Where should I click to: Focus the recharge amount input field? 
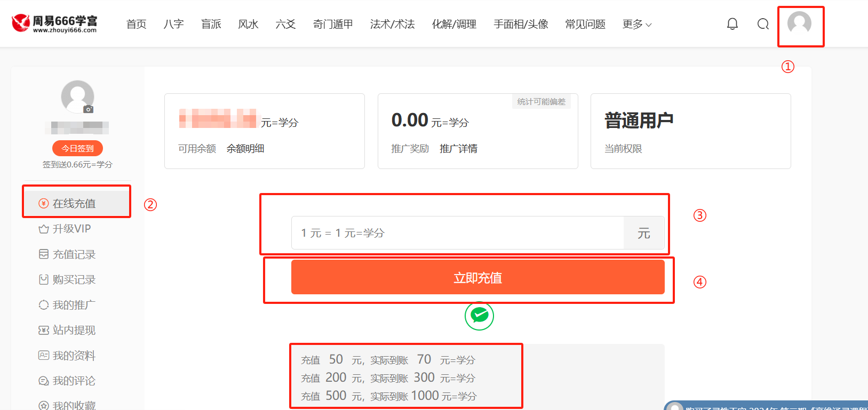click(457, 233)
